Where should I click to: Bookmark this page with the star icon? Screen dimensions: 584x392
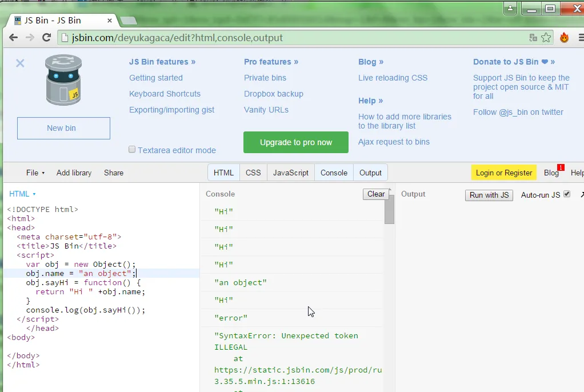tap(546, 38)
